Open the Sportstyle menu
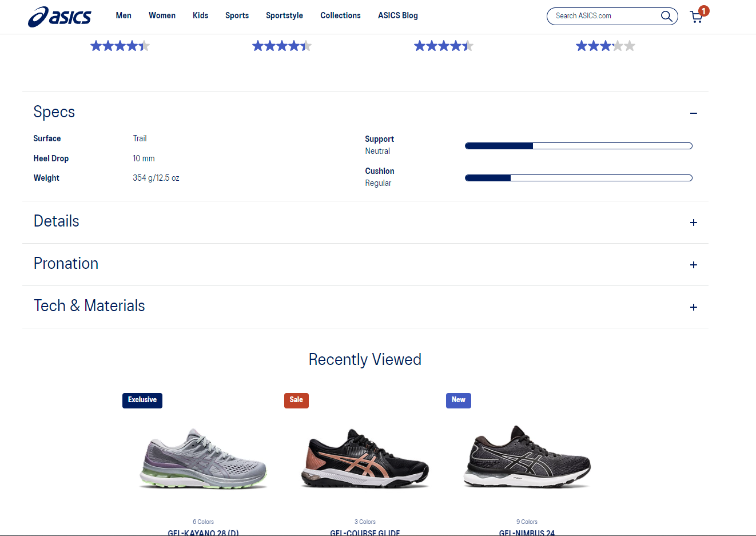 284,15
